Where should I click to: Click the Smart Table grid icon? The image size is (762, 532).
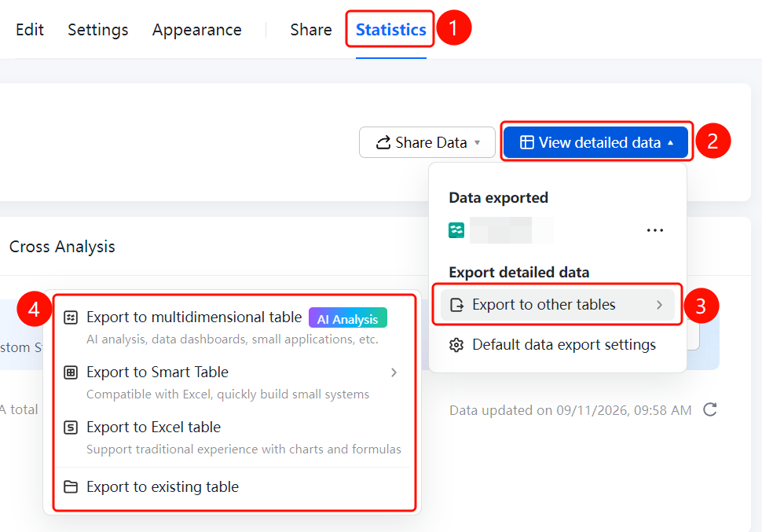tap(71, 372)
